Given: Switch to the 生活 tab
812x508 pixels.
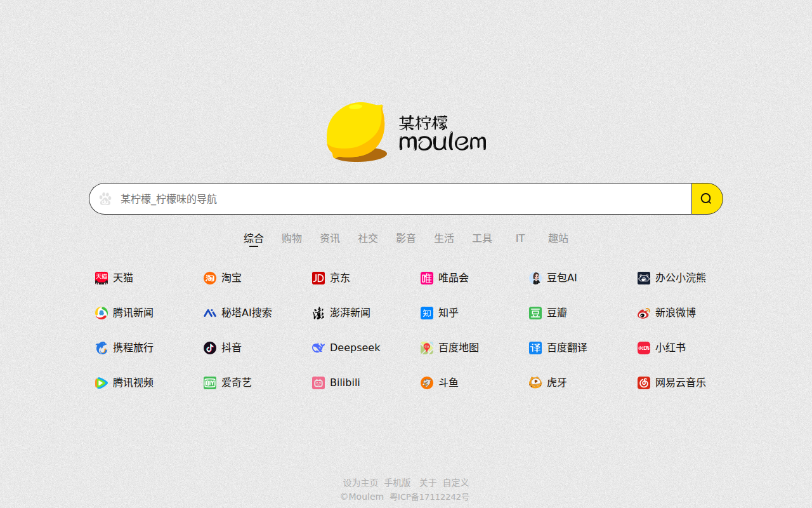Looking at the screenshot, I should point(444,239).
